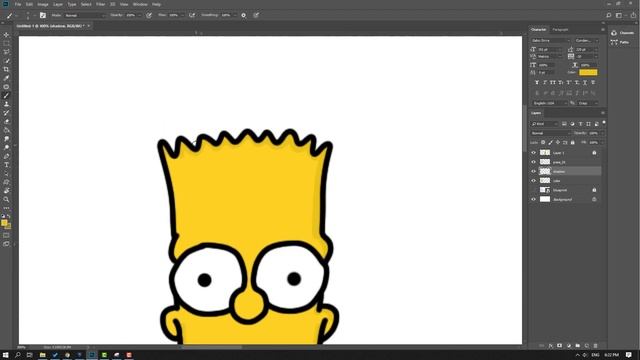Select the Rectangular Marquee tool
The image size is (640, 360).
[6, 44]
